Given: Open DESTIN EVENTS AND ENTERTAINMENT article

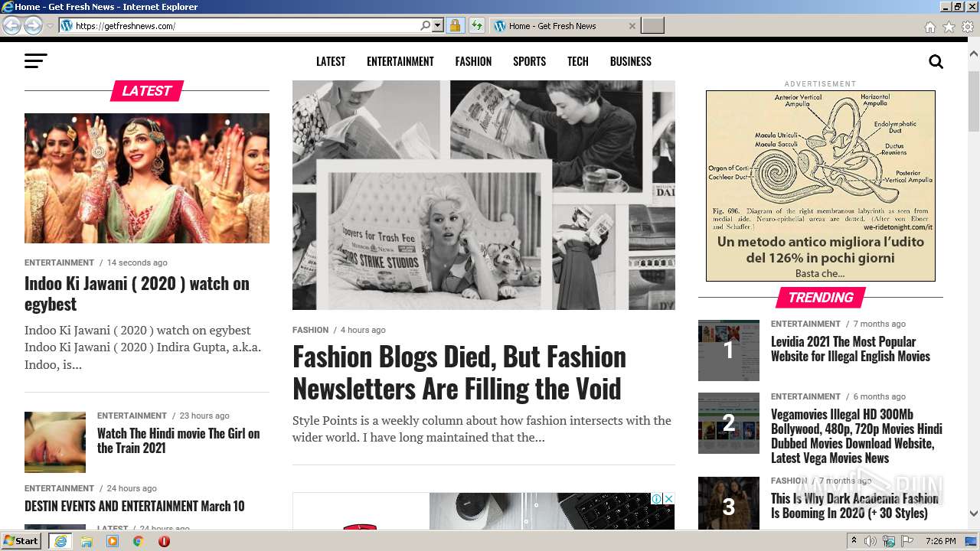Looking at the screenshot, I should coord(135,506).
